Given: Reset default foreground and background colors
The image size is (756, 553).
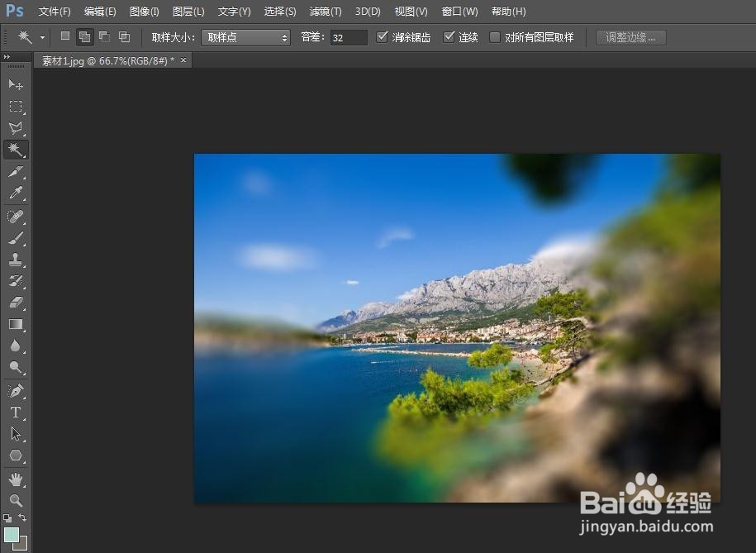Looking at the screenshot, I should click(7, 518).
